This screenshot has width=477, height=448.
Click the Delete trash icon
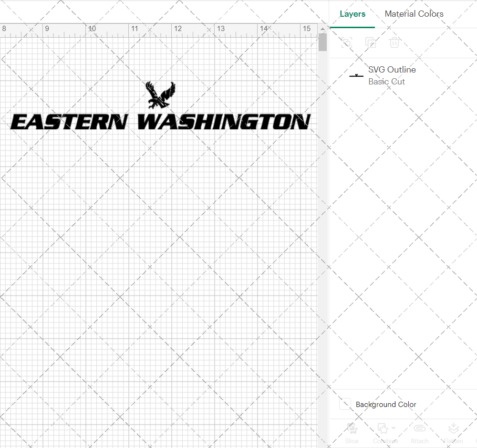[x=394, y=42]
